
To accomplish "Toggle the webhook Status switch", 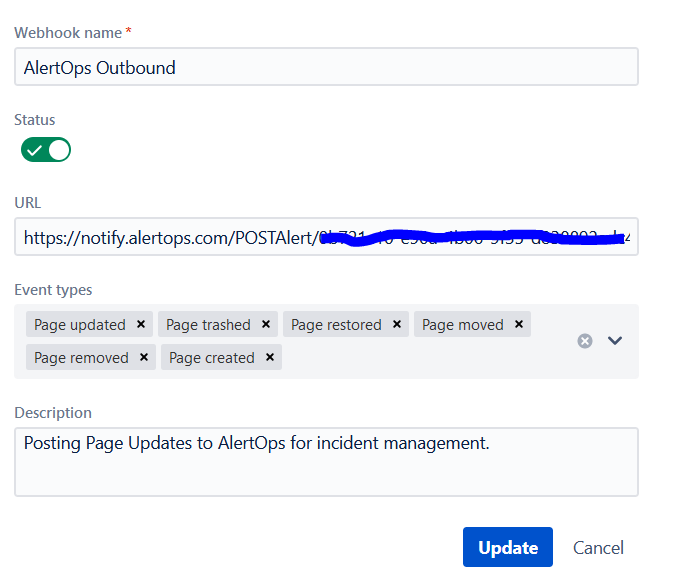I will [46, 150].
